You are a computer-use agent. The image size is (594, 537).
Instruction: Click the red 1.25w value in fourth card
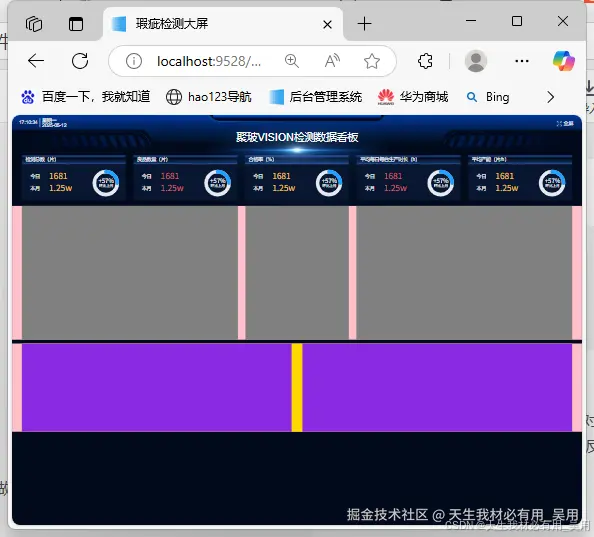395,188
